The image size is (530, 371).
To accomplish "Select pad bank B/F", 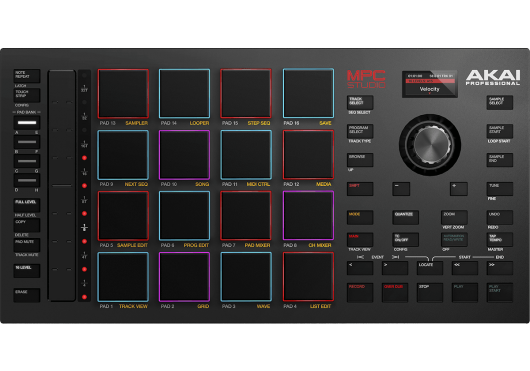I will click(27, 142).
